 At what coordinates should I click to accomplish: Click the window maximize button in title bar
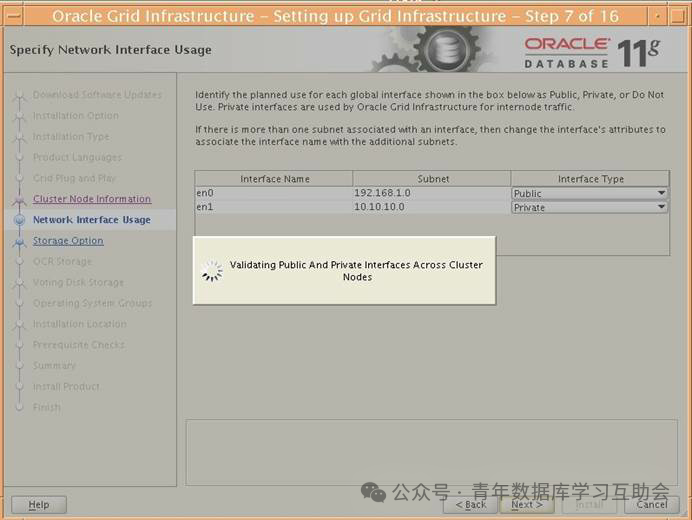[678, 16]
